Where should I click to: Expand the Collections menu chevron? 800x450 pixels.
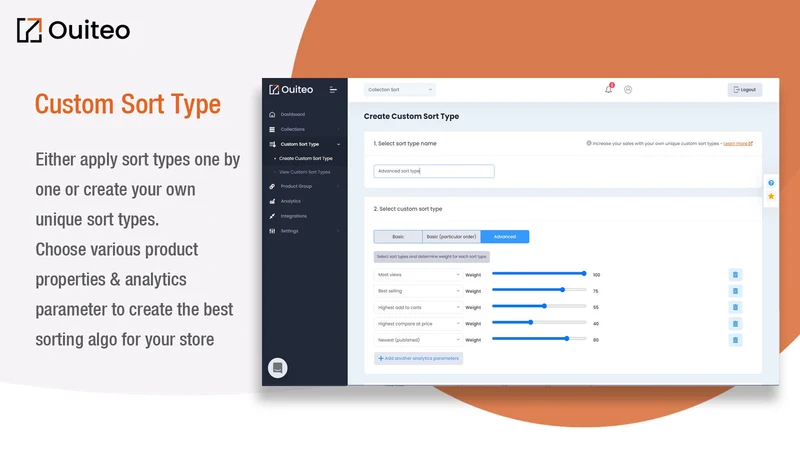tap(338, 129)
